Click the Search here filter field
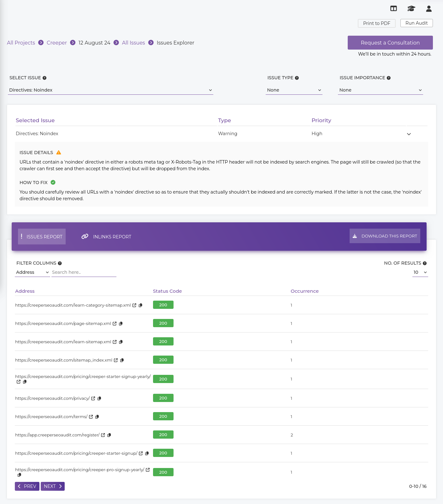 [x=84, y=273]
